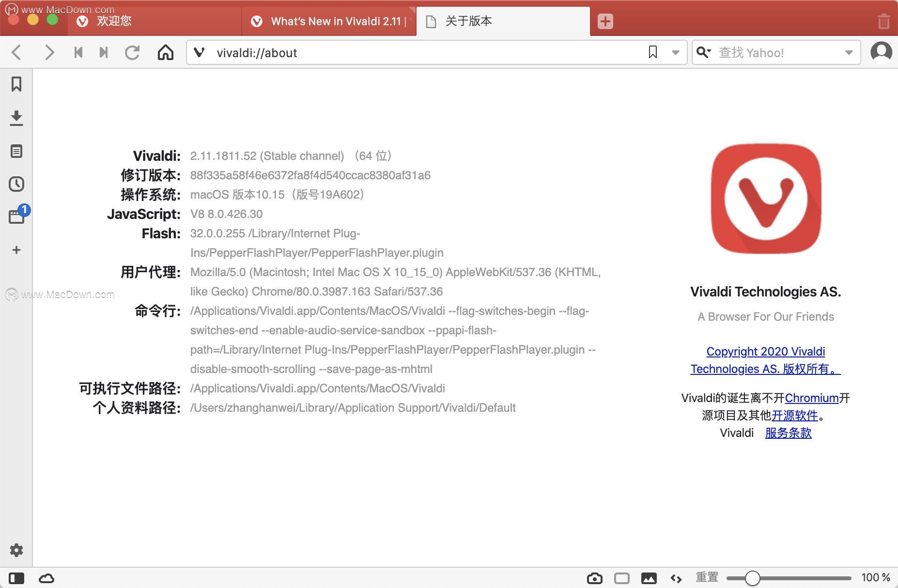This screenshot has height=588, width=898.
Task: Go to the Home page
Action: 166,52
